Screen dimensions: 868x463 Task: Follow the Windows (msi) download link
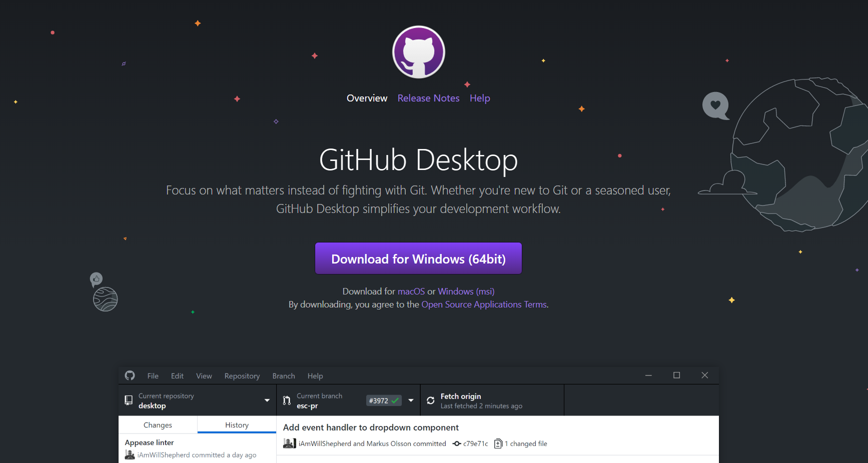(466, 291)
